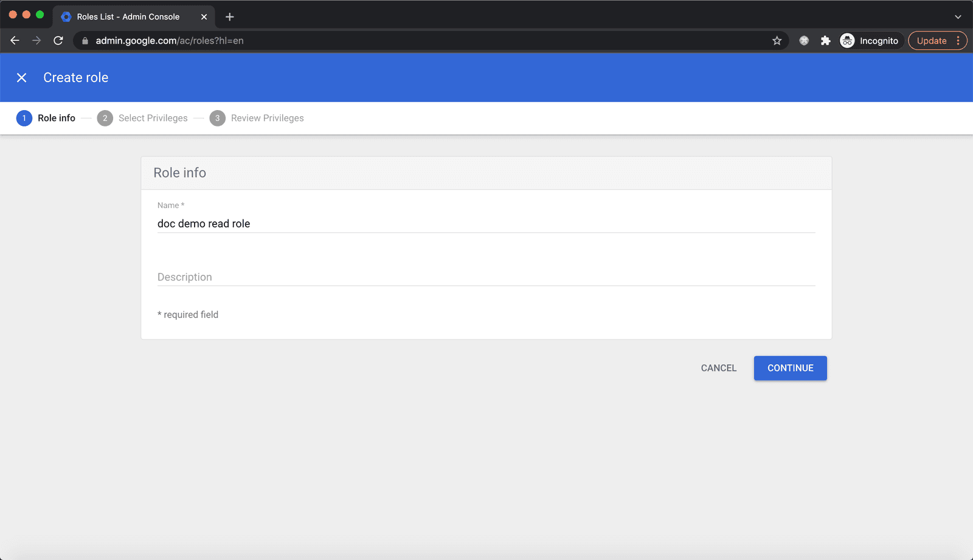The width and height of the screenshot is (973, 560).
Task: Go to step 2 Select Privileges
Action: click(x=142, y=118)
